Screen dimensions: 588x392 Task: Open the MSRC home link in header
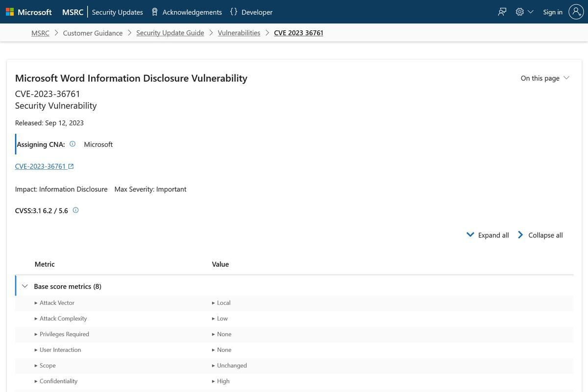click(x=73, y=12)
